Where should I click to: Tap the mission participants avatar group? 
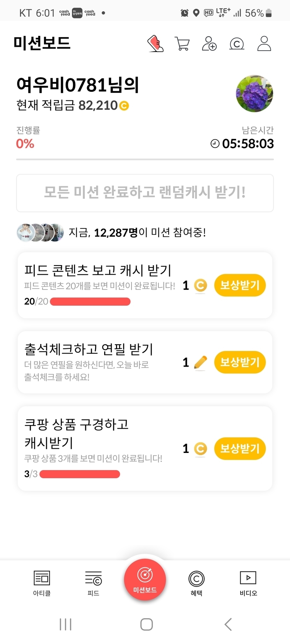[x=40, y=233]
